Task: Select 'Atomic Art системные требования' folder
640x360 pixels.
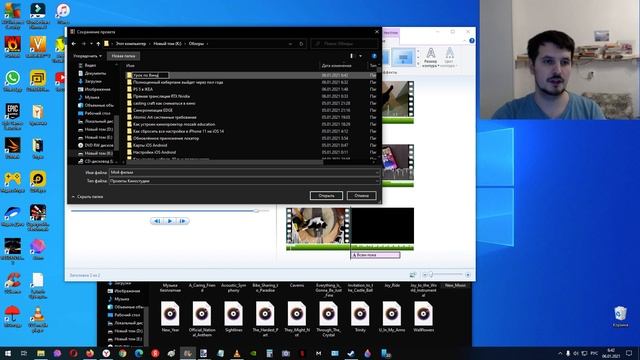Action: click(x=164, y=117)
